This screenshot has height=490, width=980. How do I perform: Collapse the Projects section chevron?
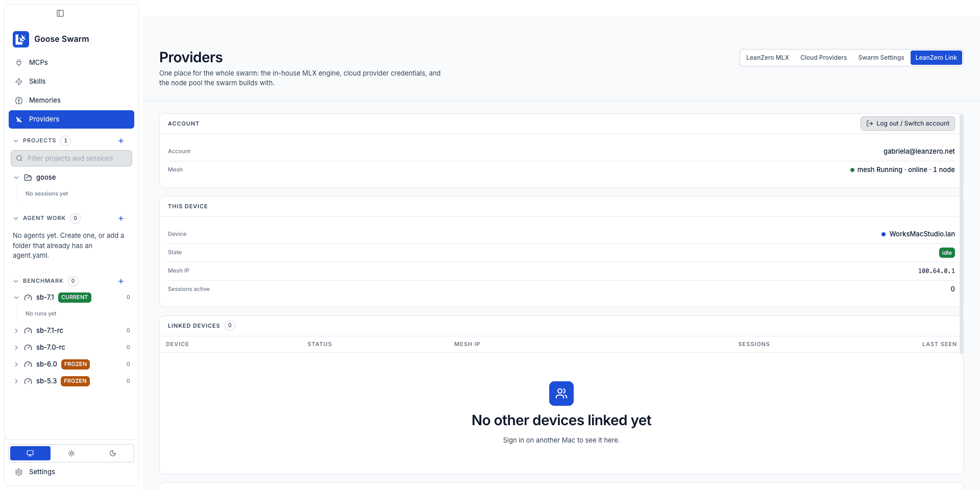[16, 141]
